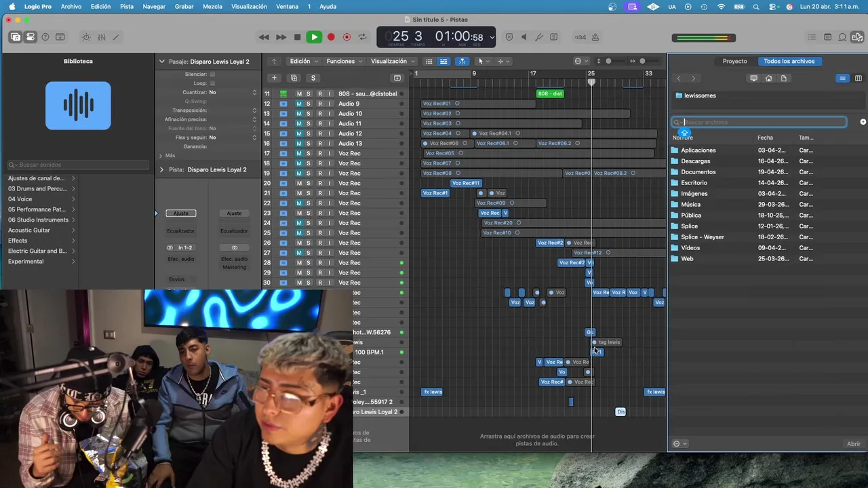
Task: Click the Computer location icon in the file browser
Action: 753,79
